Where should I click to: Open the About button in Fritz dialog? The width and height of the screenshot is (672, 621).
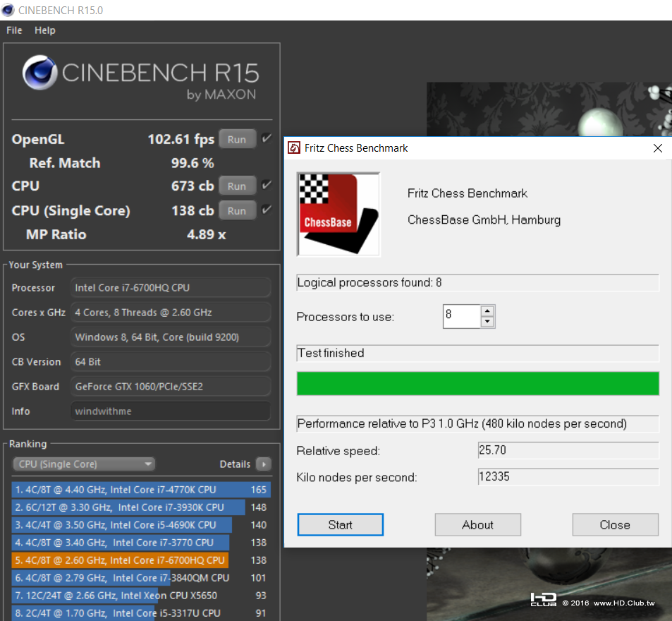tap(478, 524)
